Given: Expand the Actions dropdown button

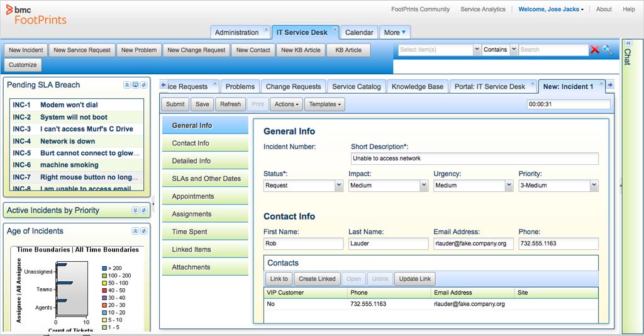Looking at the screenshot, I should (x=286, y=104).
